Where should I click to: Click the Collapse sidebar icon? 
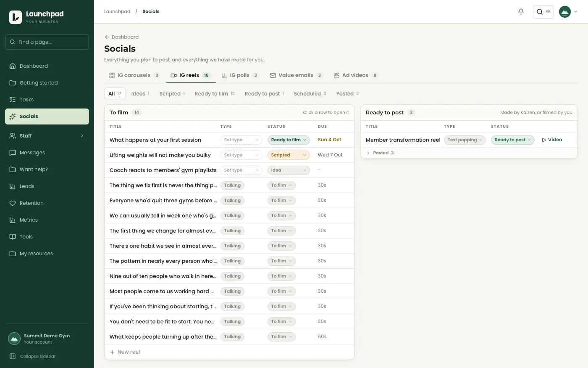point(13,356)
